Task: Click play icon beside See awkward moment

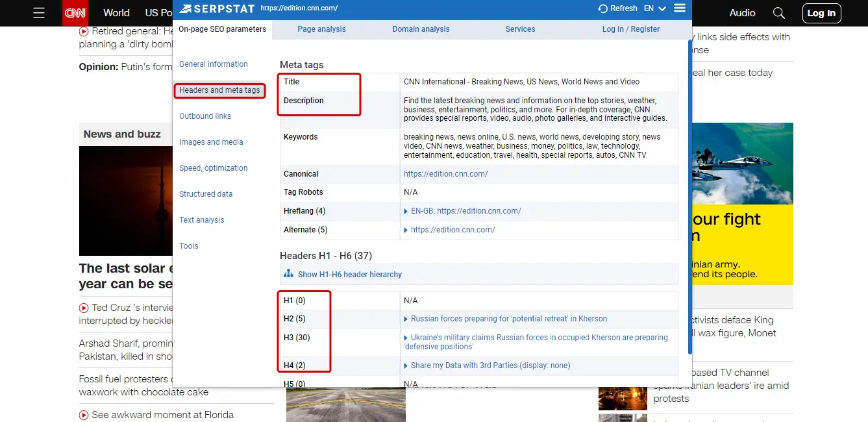Action: [84, 415]
